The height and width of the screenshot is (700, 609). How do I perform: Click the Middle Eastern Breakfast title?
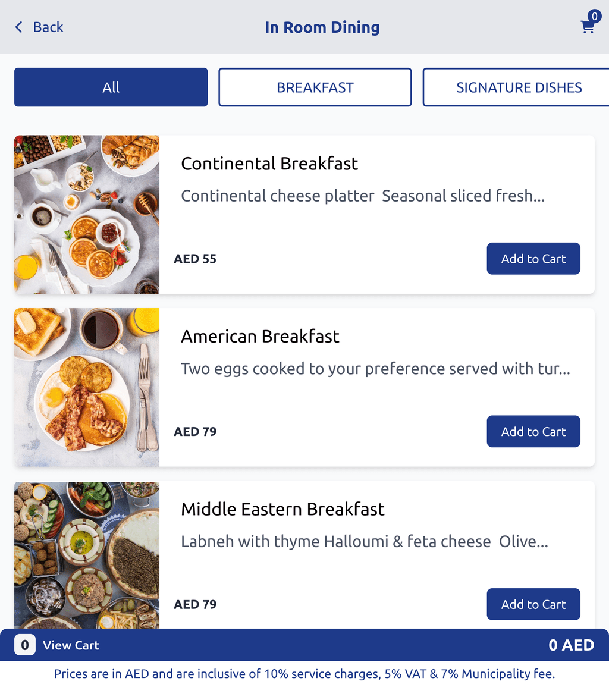(x=282, y=509)
